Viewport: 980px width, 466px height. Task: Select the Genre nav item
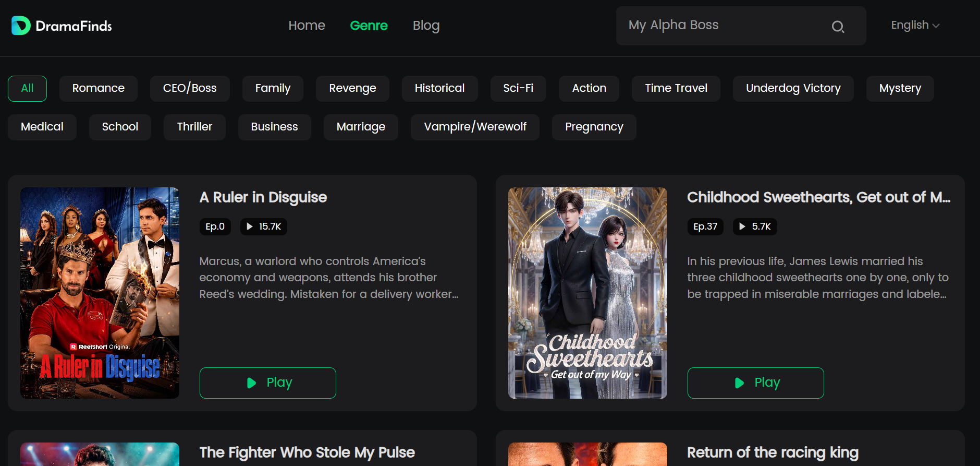coord(369,25)
